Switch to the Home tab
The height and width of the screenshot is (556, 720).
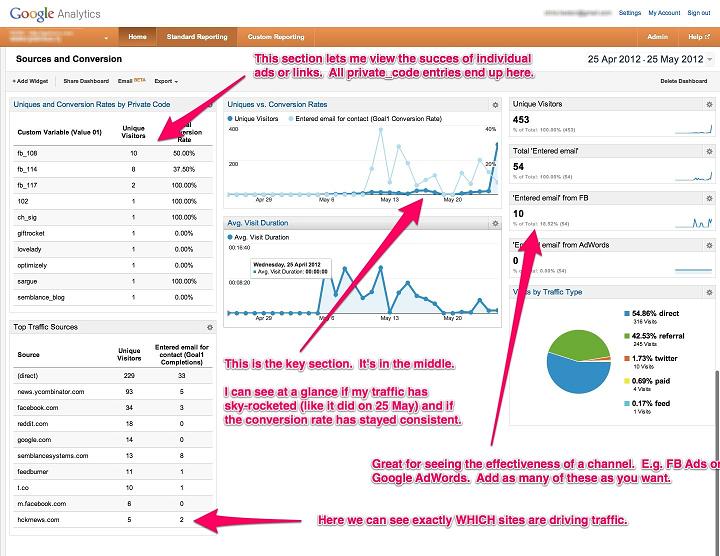(x=137, y=37)
